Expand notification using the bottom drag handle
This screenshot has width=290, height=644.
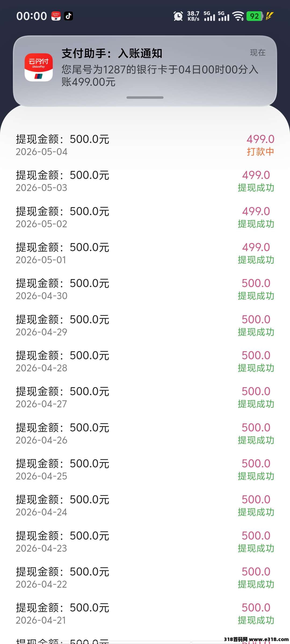click(x=145, y=97)
